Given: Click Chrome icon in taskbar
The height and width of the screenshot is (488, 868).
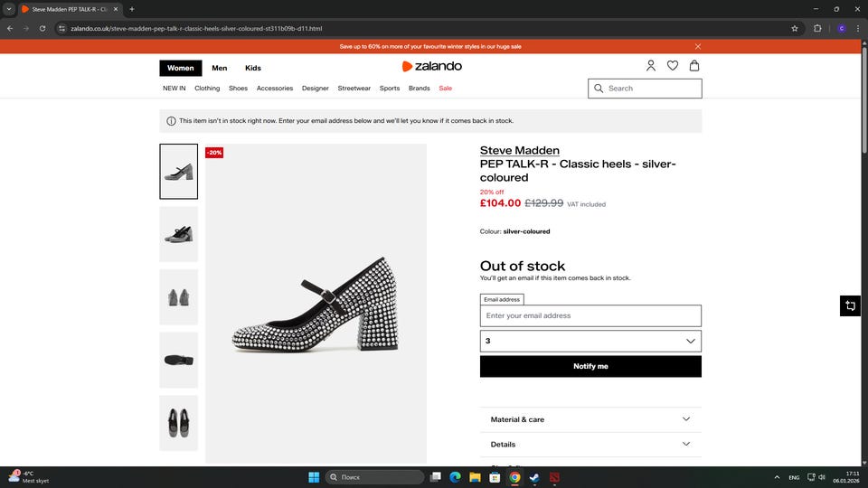Looking at the screenshot, I should tap(514, 477).
